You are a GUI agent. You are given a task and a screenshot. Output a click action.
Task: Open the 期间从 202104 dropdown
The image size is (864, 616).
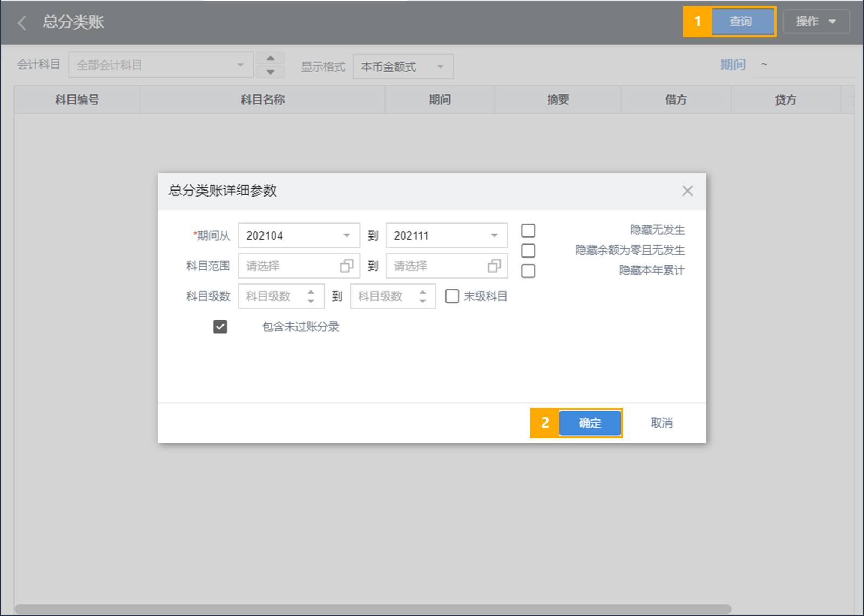tap(299, 235)
